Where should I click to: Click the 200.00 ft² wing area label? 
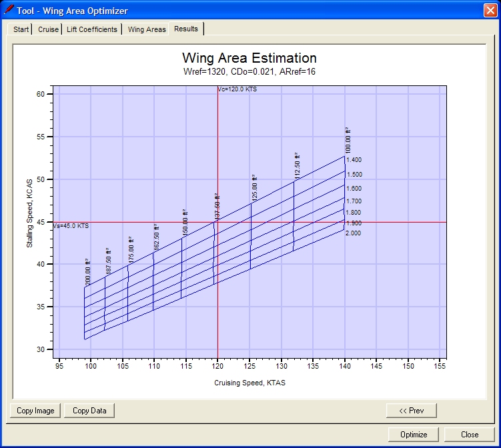[x=88, y=272]
